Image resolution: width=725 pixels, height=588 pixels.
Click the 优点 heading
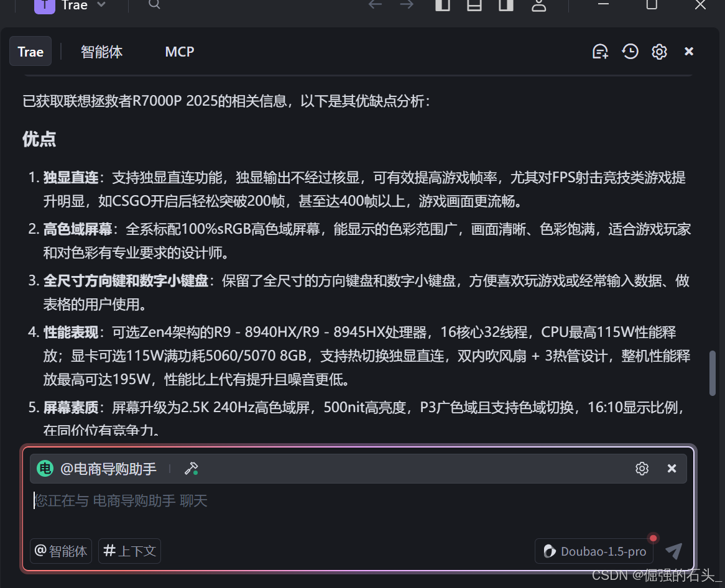coord(39,139)
